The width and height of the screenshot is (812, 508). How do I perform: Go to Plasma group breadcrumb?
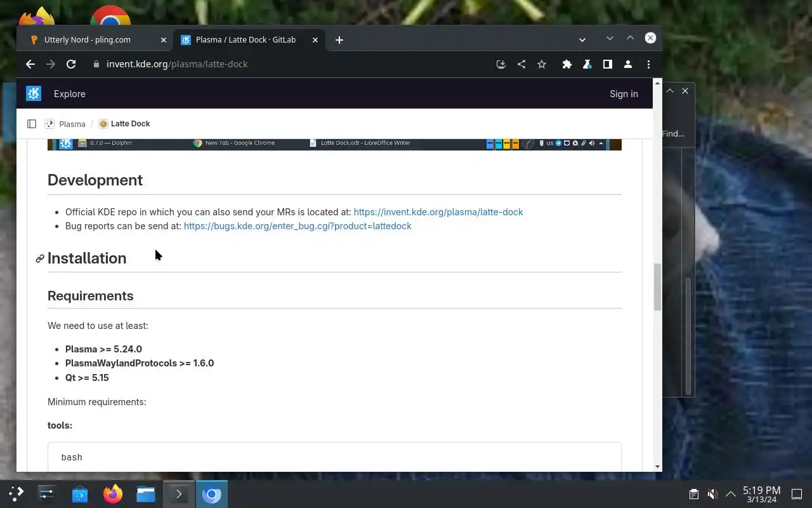(72, 124)
